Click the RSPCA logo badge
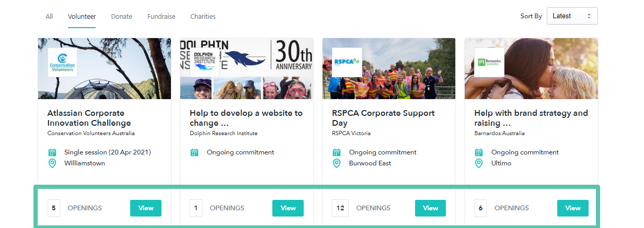This screenshot has height=228, width=644. [x=347, y=63]
